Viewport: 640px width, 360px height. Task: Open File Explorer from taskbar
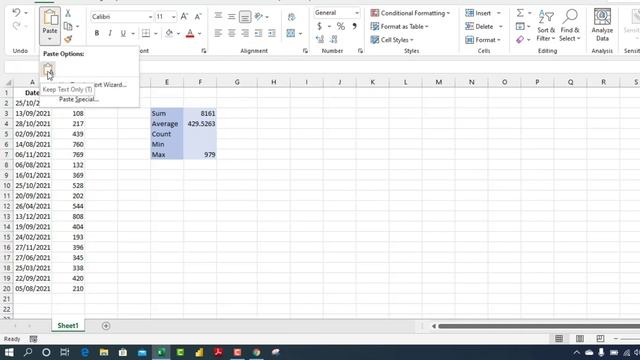tap(104, 352)
